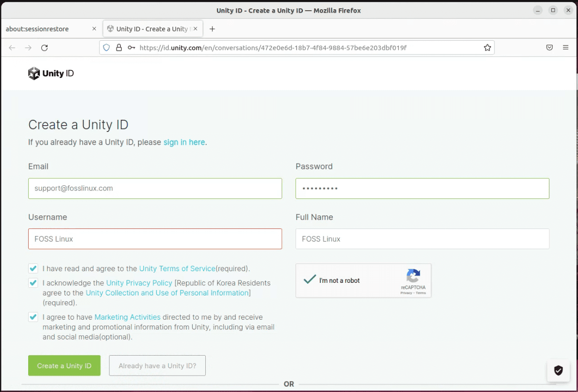
Task: Click the Full Name label text
Action: [314, 217]
